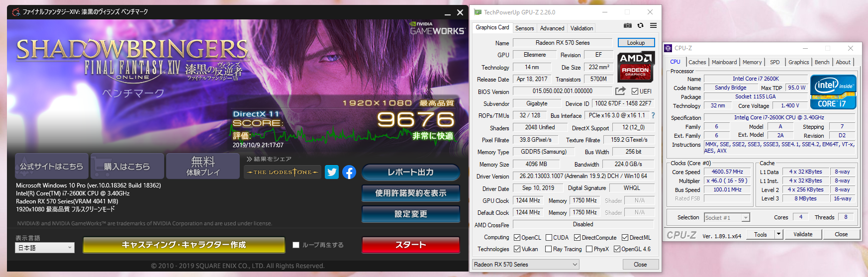Select the CPU tab in CPU-Z
This screenshot has height=277, width=868.
[x=675, y=62]
